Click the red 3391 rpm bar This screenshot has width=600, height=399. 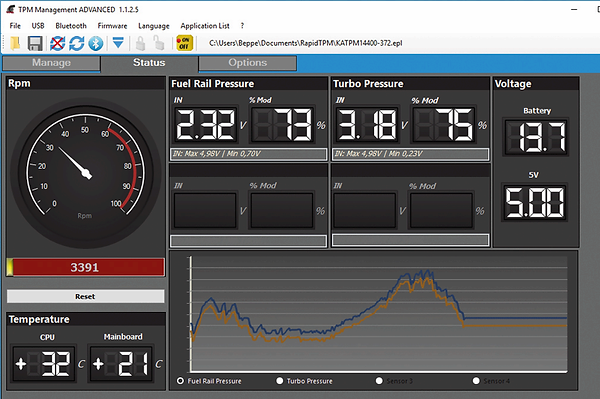pyautogui.click(x=85, y=267)
